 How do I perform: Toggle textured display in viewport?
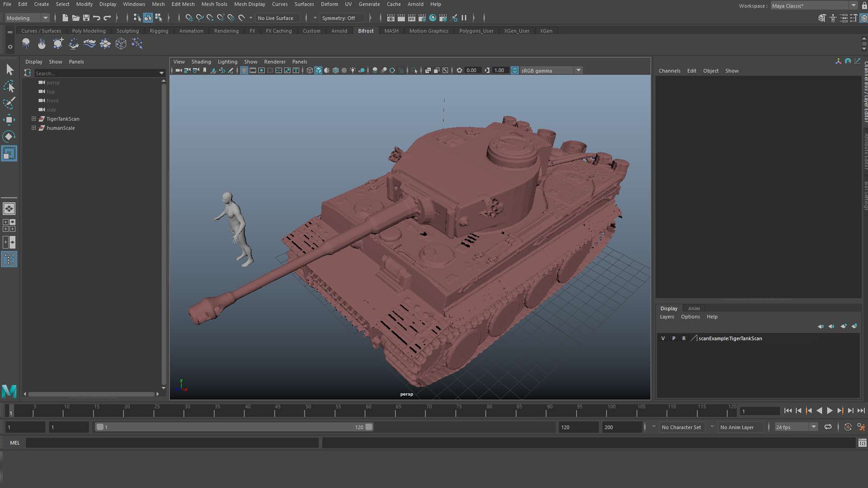click(x=344, y=70)
